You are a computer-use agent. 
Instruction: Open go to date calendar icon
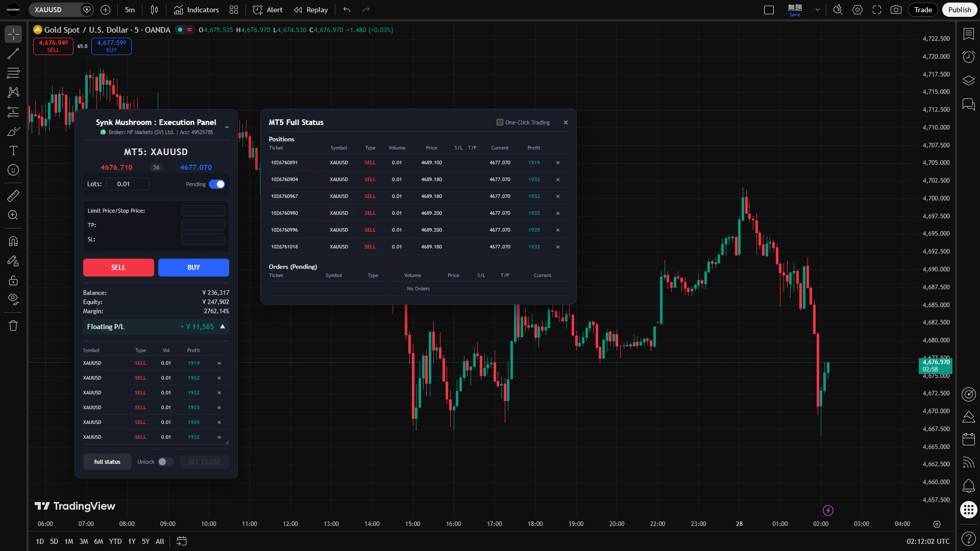point(182,541)
